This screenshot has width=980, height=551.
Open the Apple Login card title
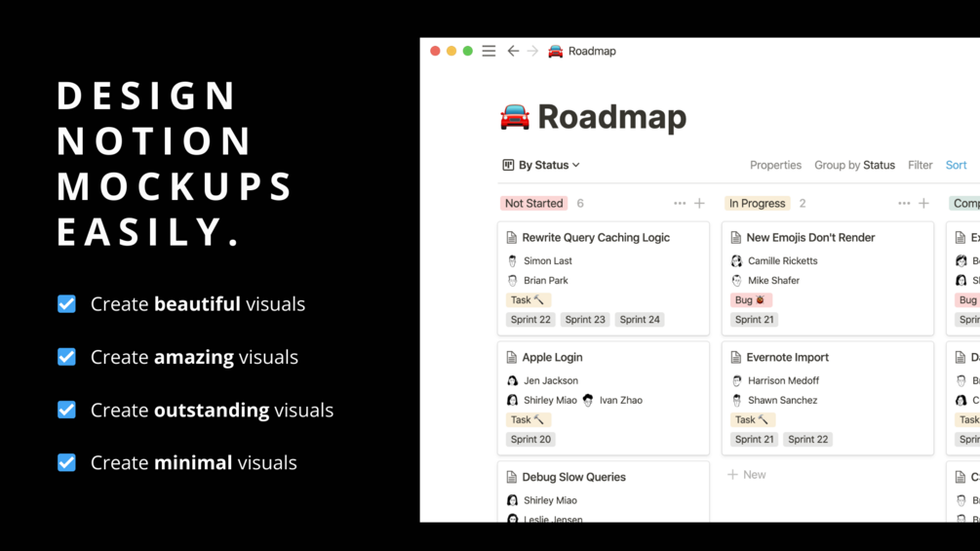pos(552,357)
